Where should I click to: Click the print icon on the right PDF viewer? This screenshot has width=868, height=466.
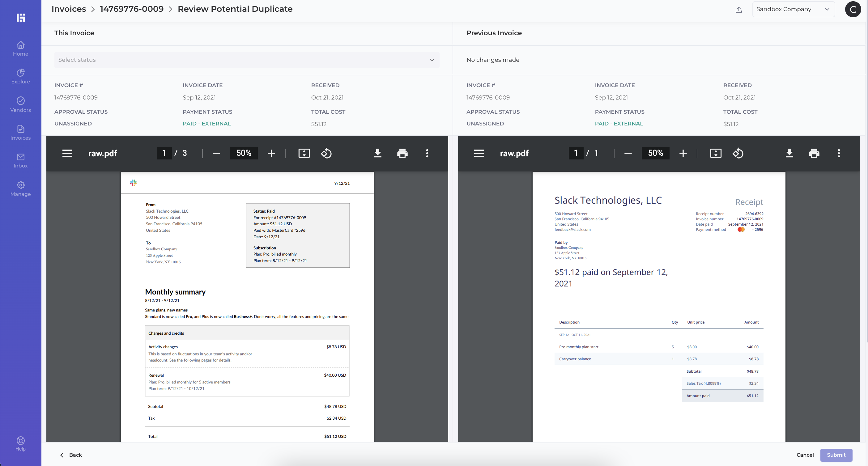tap(814, 153)
